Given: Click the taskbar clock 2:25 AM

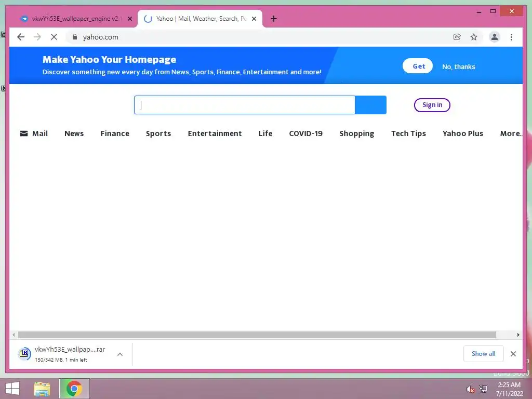Looking at the screenshot, I should click(509, 385).
